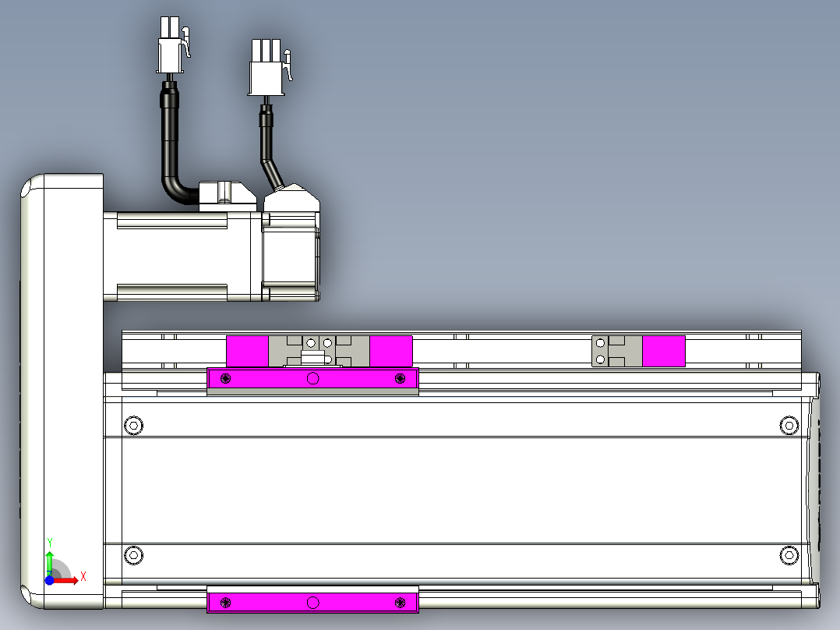840x630 pixels.
Task: Select the magenta block on the right sensor
Action: 664,352
